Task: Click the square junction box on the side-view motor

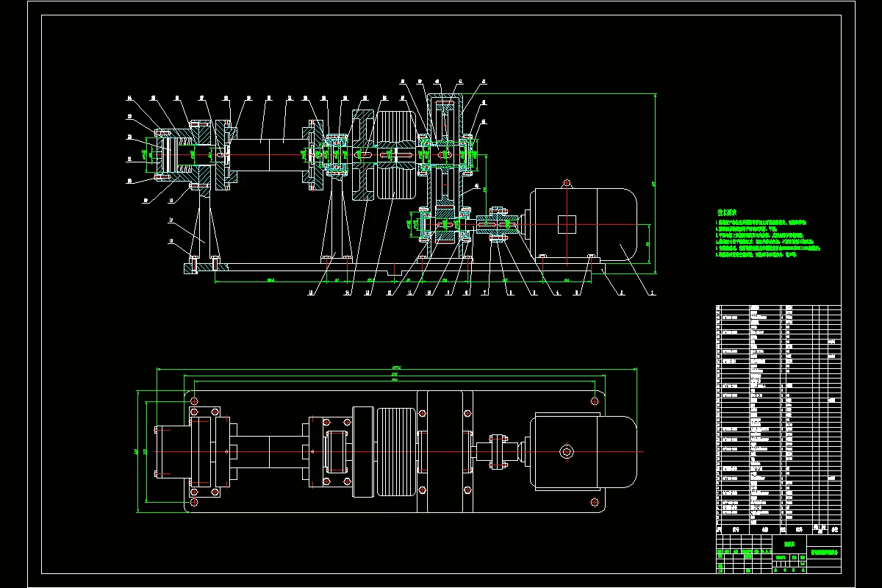Action: click(x=567, y=224)
